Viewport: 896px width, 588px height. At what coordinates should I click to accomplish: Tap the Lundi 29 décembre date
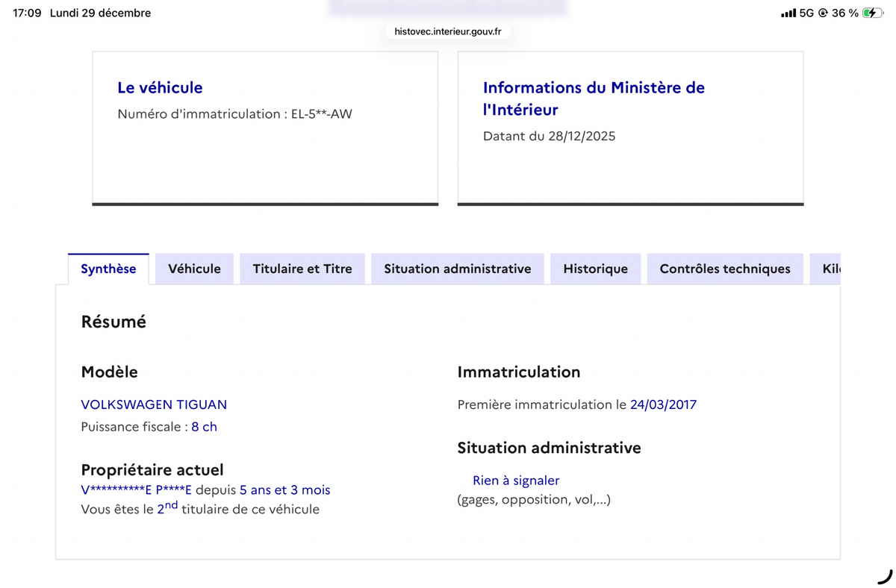coord(100,13)
